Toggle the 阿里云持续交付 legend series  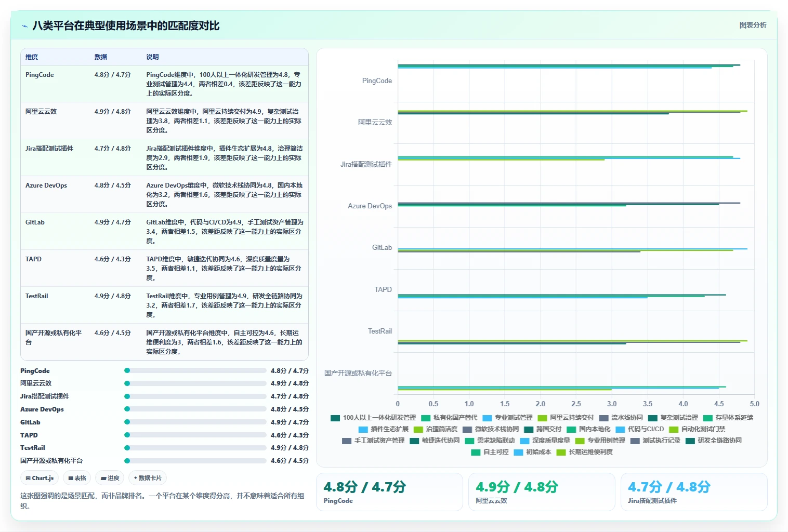tap(566, 418)
